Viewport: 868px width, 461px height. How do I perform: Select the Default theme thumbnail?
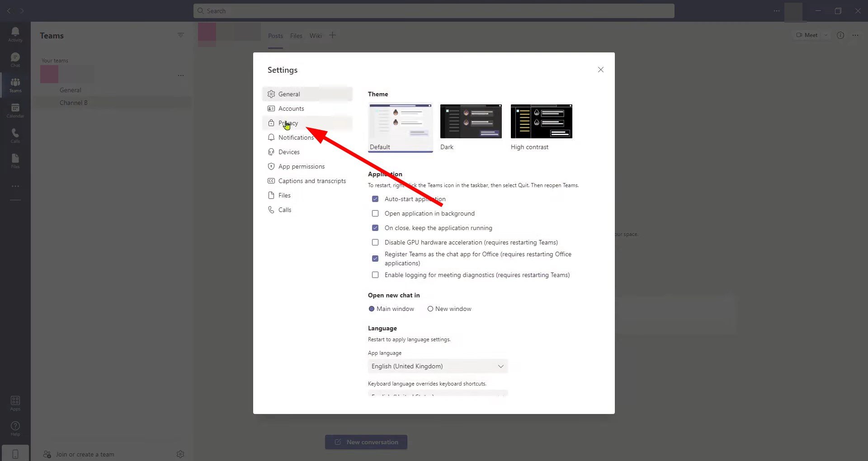tap(401, 128)
